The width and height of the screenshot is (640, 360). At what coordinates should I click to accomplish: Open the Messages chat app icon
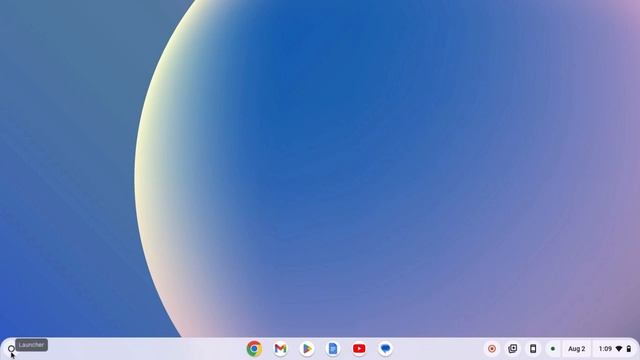point(385,349)
